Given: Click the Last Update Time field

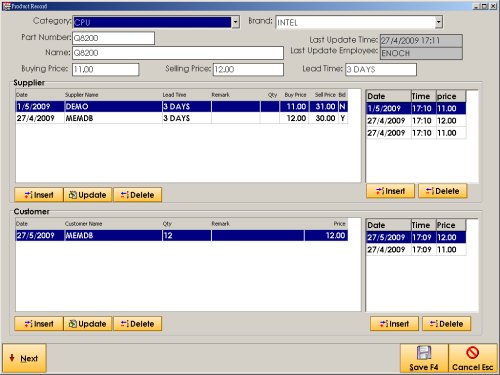Looking at the screenshot, I should pyautogui.click(x=421, y=41).
